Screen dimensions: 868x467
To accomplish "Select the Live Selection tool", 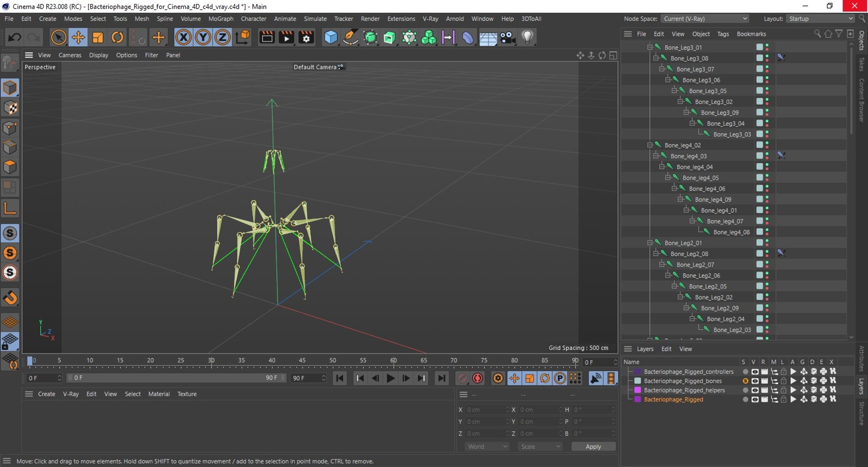I will pyautogui.click(x=58, y=37).
